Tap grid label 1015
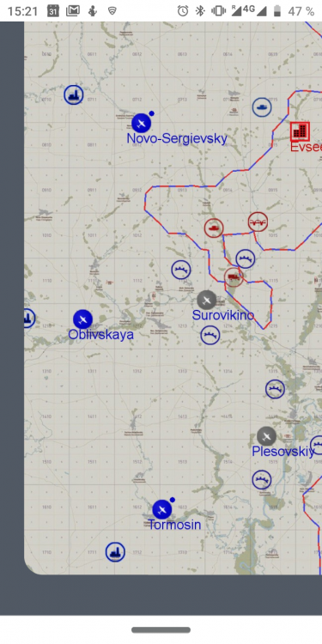 (x=273, y=236)
